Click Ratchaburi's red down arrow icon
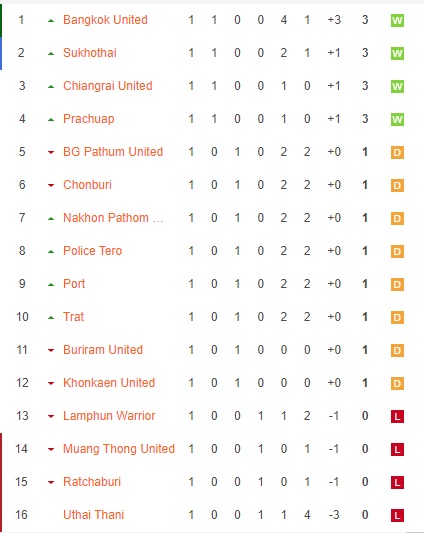The height and width of the screenshot is (533, 424). 51,482
